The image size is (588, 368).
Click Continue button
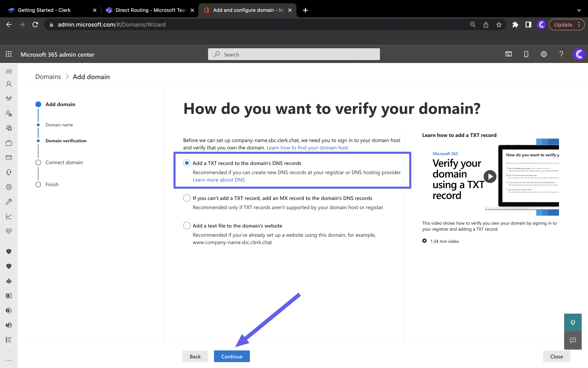(x=232, y=356)
